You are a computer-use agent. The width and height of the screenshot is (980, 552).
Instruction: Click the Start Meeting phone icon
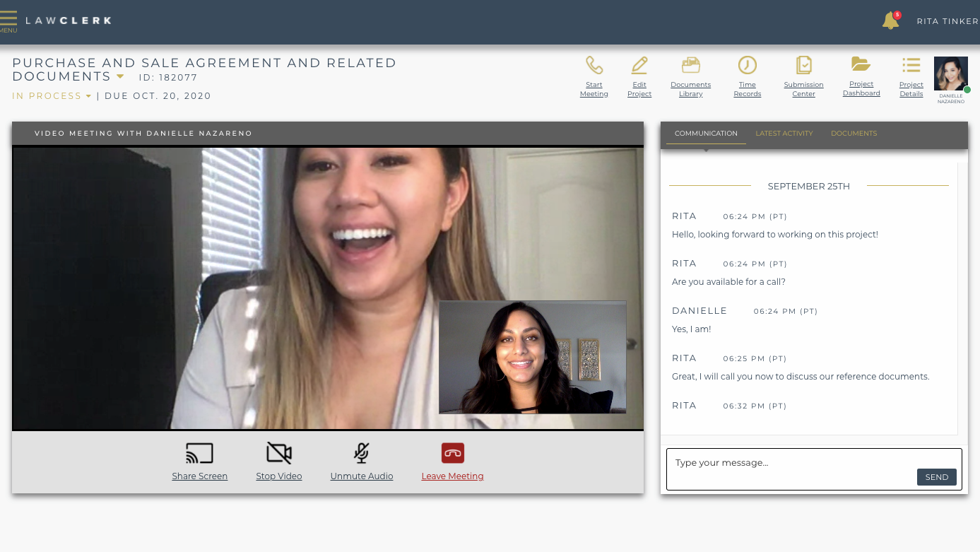point(594,66)
